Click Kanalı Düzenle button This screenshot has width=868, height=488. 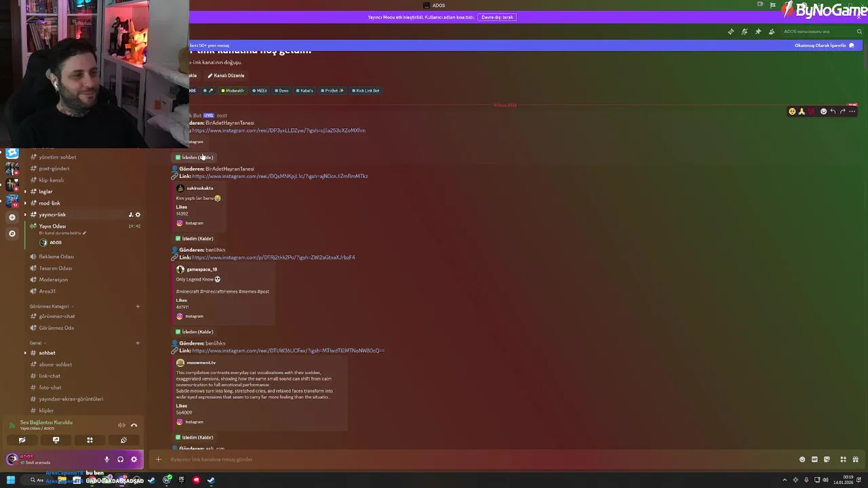point(226,76)
